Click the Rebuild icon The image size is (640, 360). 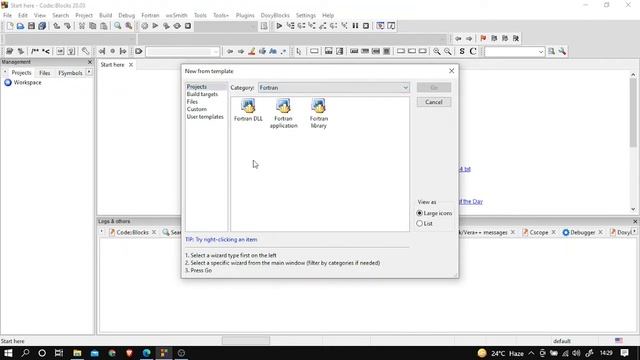coord(177,26)
